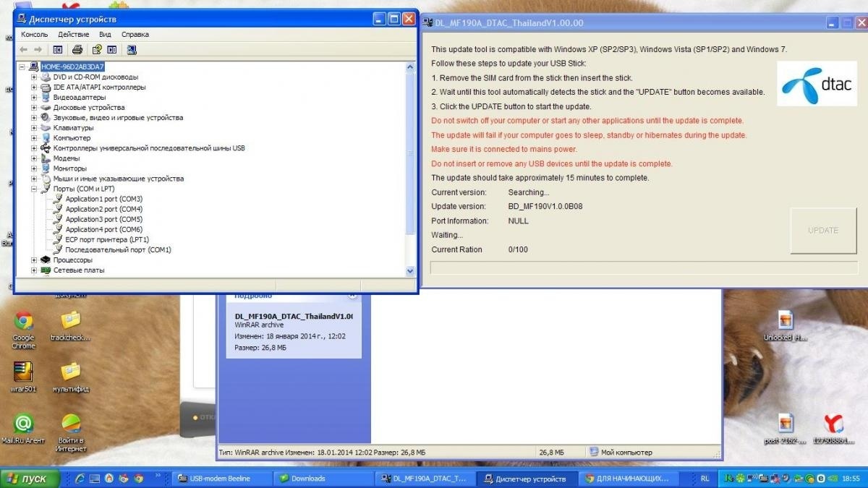The image size is (868, 488).
Task: Click the update progress bar
Action: pyautogui.click(x=644, y=267)
